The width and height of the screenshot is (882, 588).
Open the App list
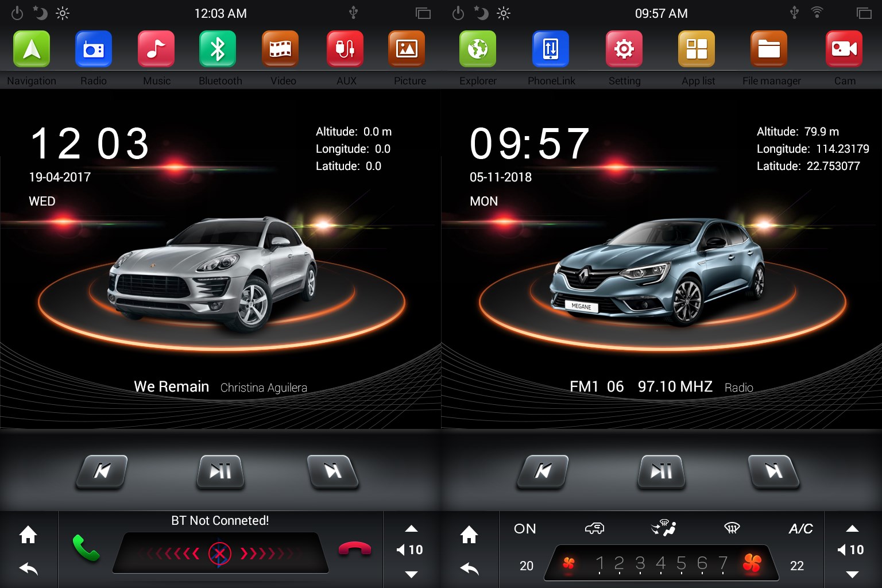point(697,49)
